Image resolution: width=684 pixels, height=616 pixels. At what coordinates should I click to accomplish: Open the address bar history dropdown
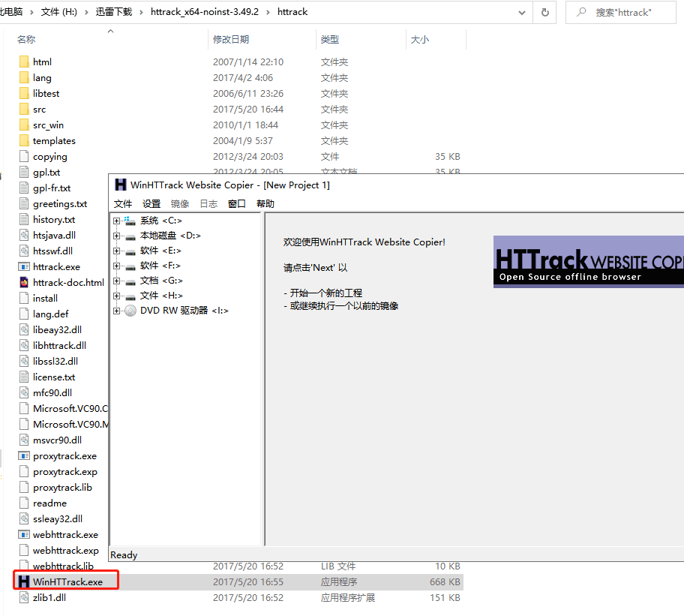[x=522, y=13]
